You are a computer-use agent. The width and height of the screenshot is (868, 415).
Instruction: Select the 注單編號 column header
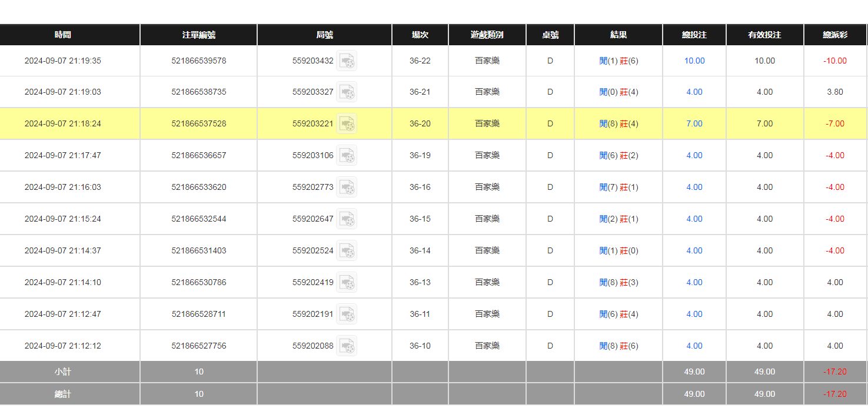(x=199, y=35)
